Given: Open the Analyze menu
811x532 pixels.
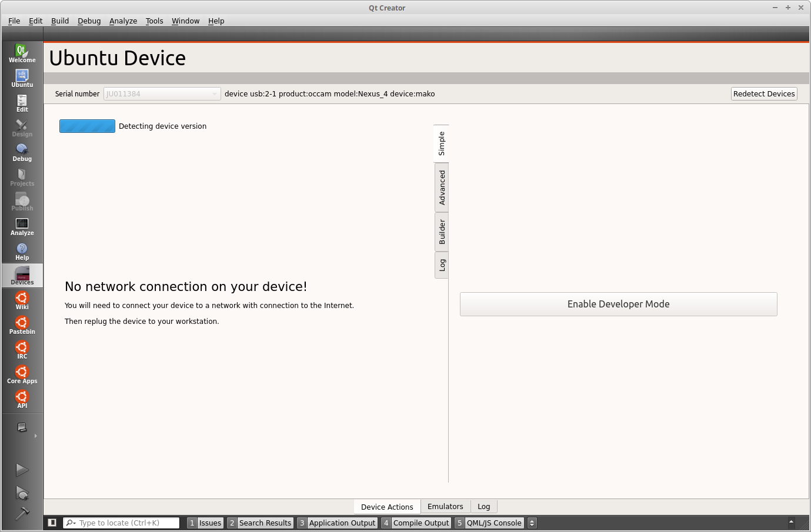Looking at the screenshot, I should 123,21.
